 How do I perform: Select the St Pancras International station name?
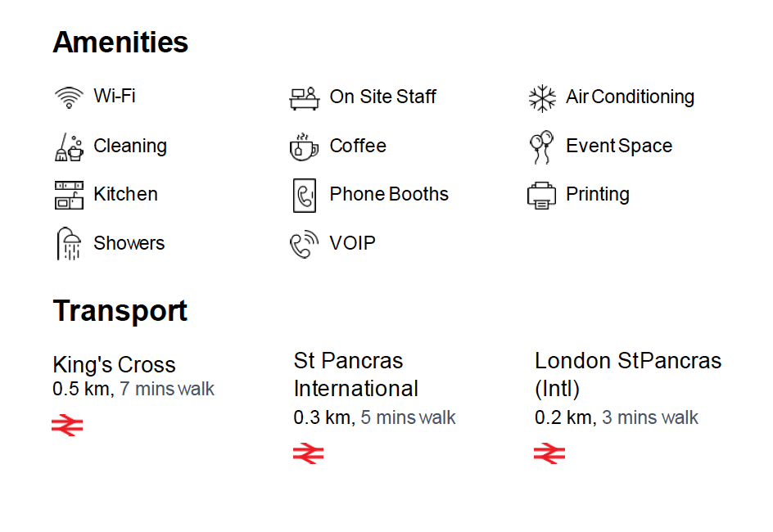coord(355,374)
